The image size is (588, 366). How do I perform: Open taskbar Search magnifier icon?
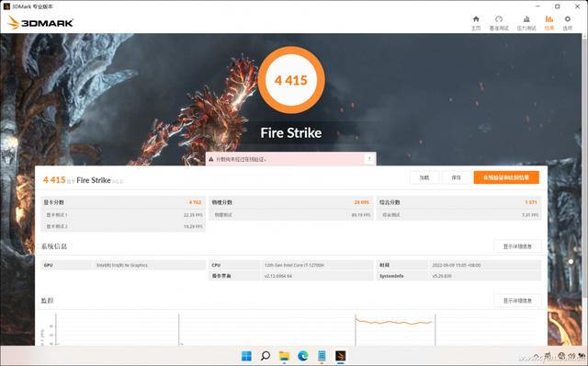[266, 356]
